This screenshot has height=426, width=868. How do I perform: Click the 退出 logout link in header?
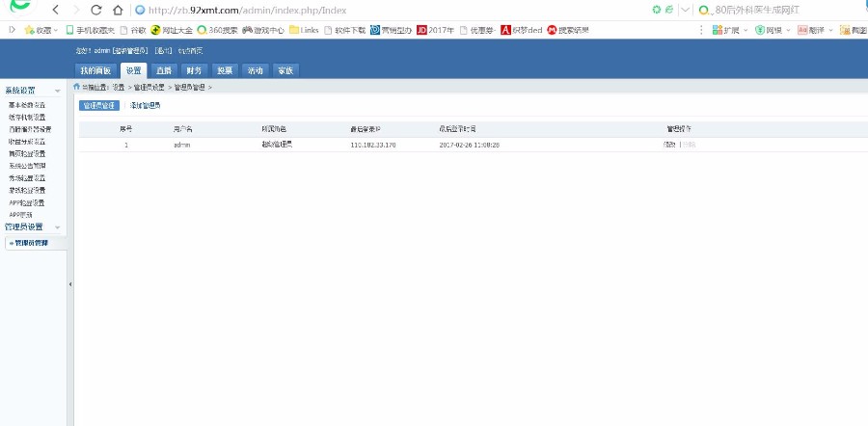point(164,51)
